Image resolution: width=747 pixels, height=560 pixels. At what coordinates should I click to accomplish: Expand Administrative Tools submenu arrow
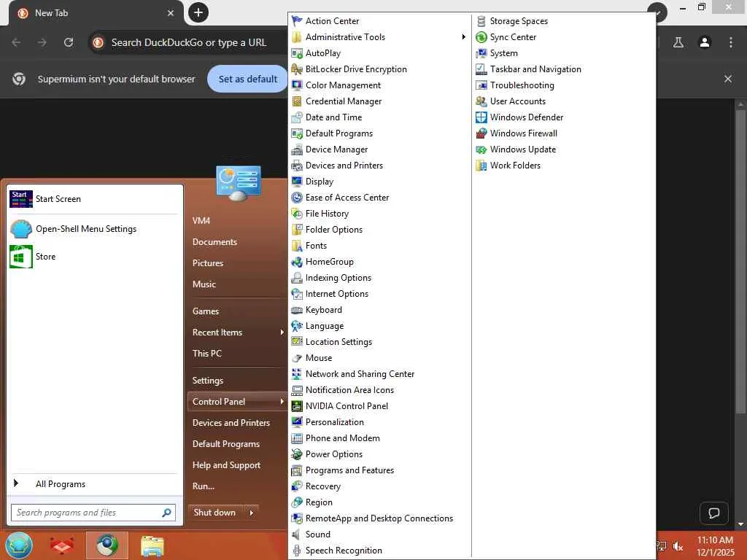[x=463, y=37]
